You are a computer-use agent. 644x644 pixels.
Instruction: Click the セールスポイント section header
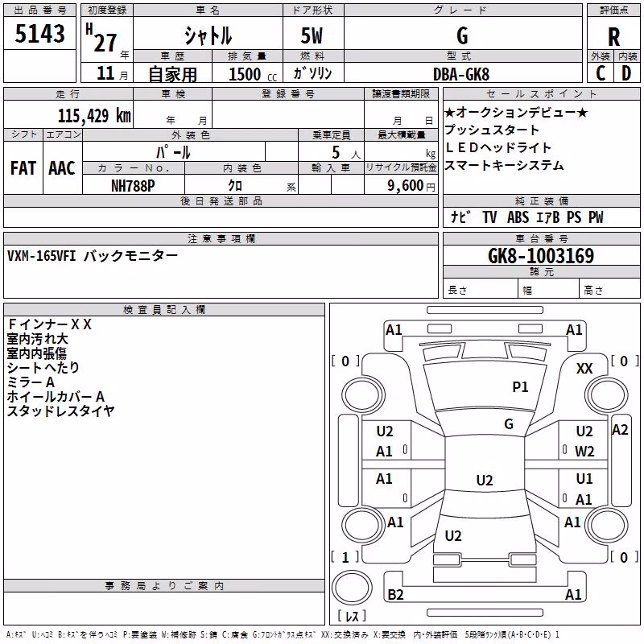541,94
